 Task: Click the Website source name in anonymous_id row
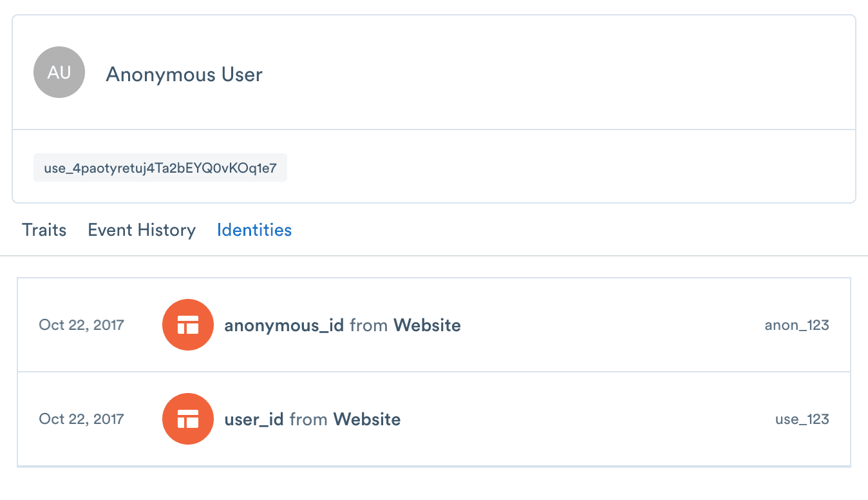pyautogui.click(x=427, y=325)
